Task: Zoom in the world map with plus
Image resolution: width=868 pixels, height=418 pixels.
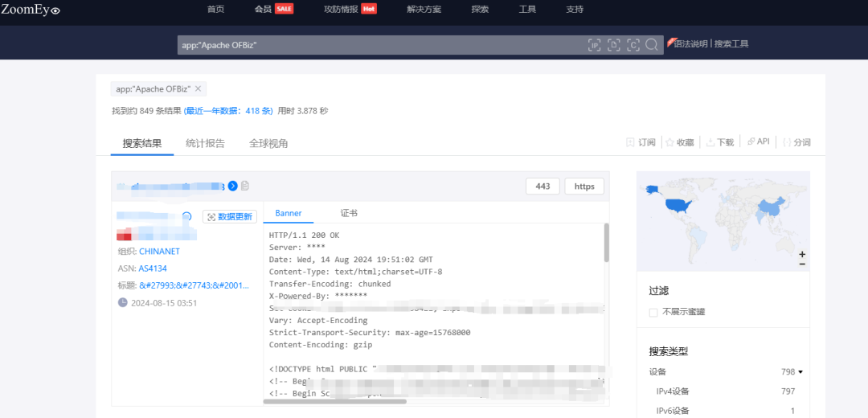Action: point(802,254)
